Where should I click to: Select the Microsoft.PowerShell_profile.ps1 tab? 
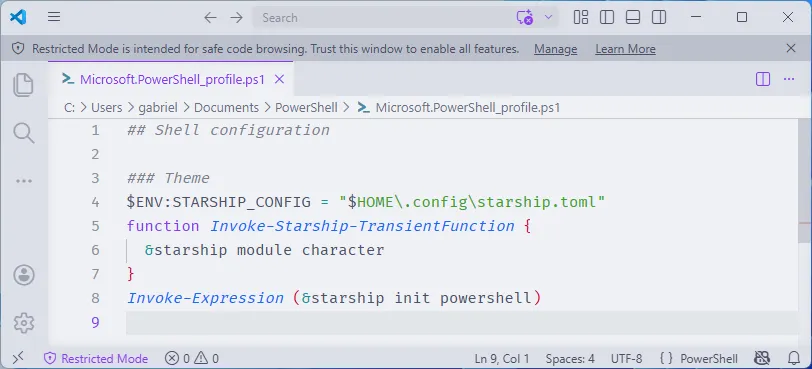click(x=170, y=79)
